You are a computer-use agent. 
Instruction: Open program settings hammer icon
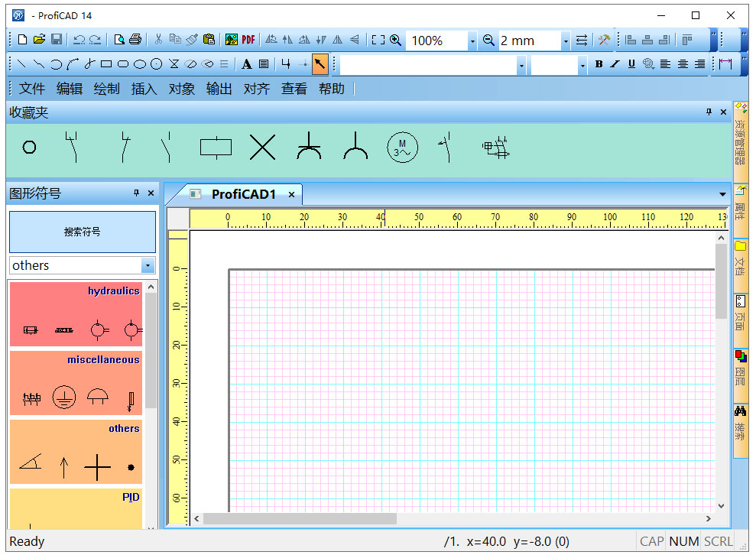point(604,40)
